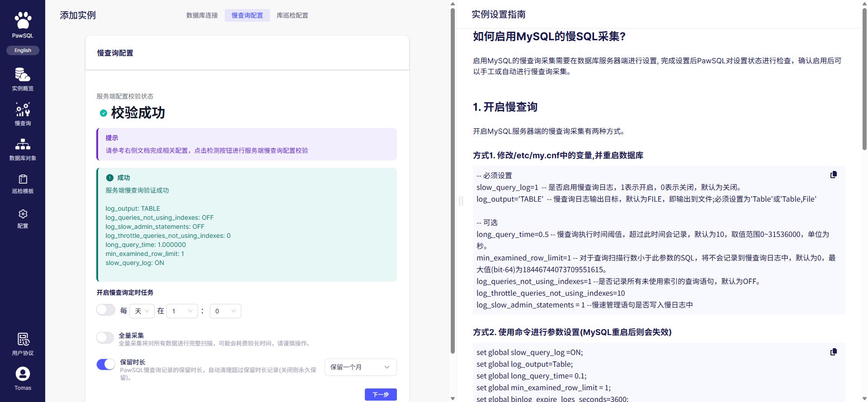Screen dimensions: 868x402
Task: Click the min_examined_row_limit: 1 line
Action: point(145,254)
